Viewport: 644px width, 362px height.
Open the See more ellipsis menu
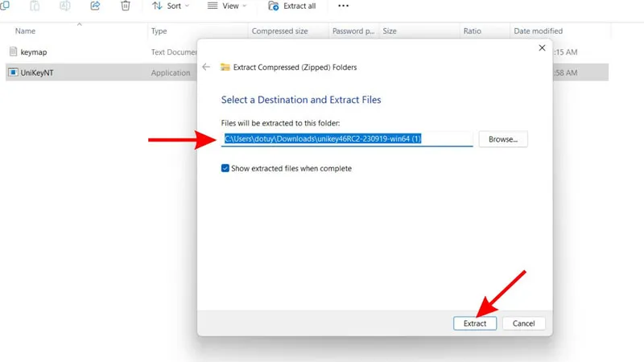[x=344, y=6]
